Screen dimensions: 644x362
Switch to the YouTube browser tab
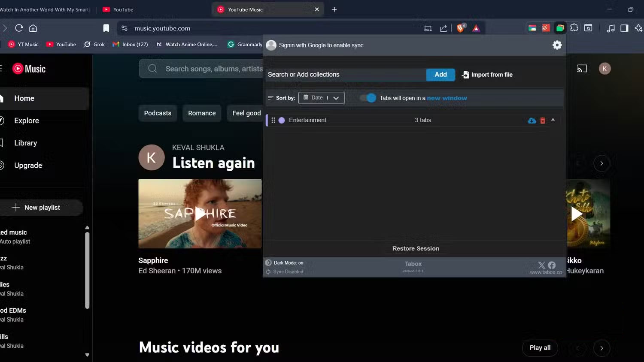tap(118, 9)
